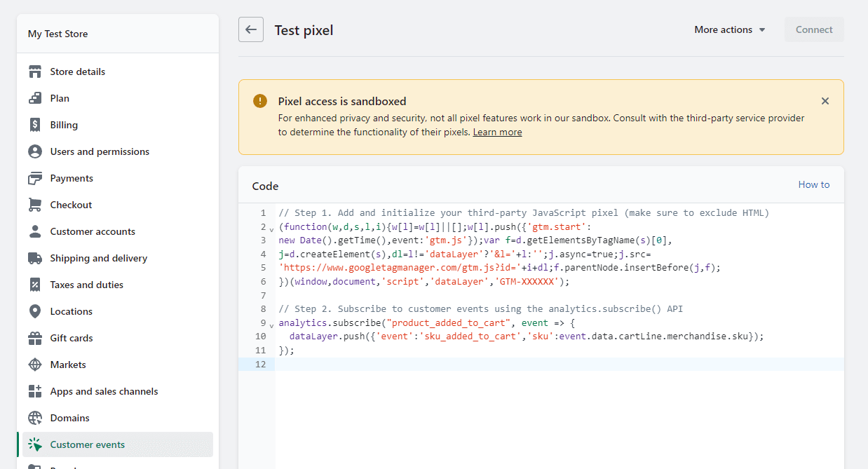Viewport: 868px width, 469px height.
Task: Click the 'GTM-XXXXXX' string in code
Action: 527,281
